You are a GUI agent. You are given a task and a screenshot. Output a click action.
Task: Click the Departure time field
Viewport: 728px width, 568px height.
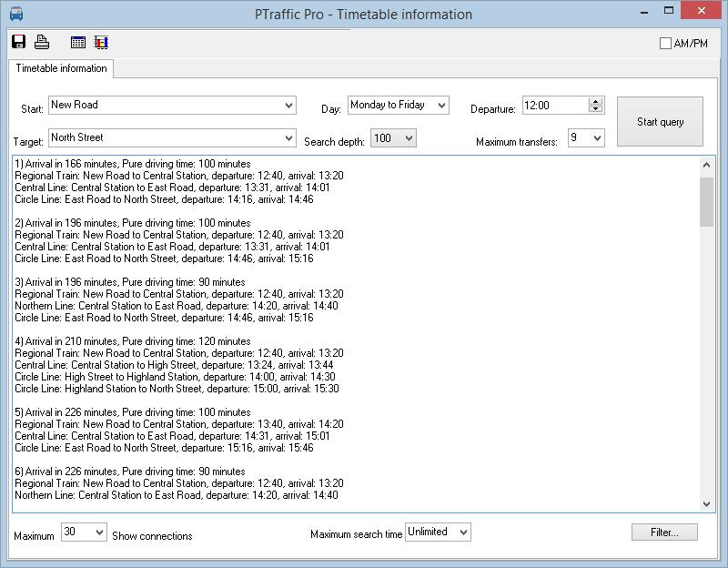(x=555, y=106)
